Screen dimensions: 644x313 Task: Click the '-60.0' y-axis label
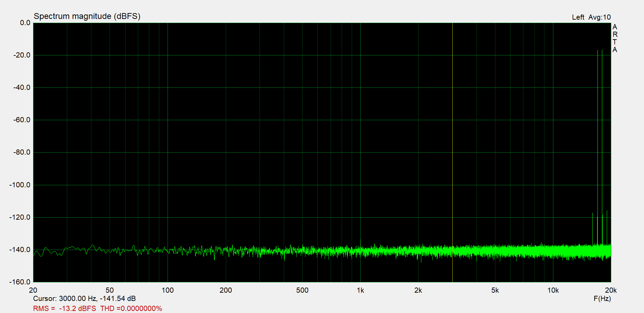tap(22, 120)
